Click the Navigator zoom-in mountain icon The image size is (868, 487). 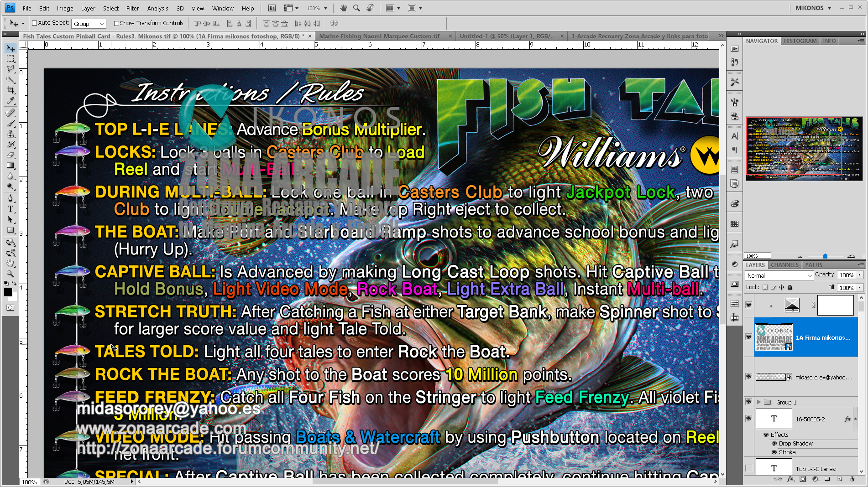click(852, 256)
